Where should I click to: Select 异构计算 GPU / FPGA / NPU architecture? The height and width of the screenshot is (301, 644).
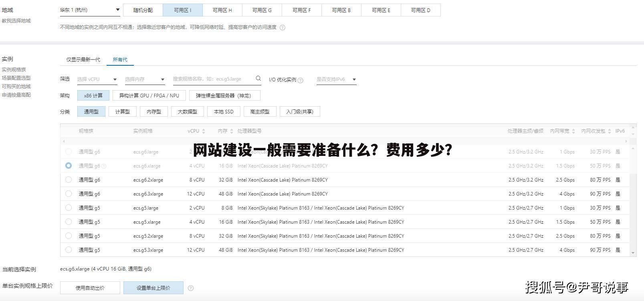149,95
